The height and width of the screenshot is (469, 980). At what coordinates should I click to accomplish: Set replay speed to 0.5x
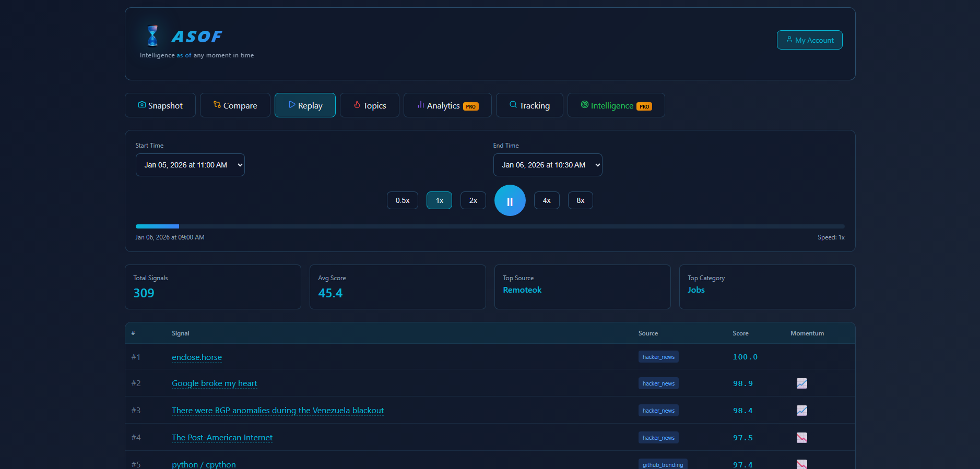(403, 200)
